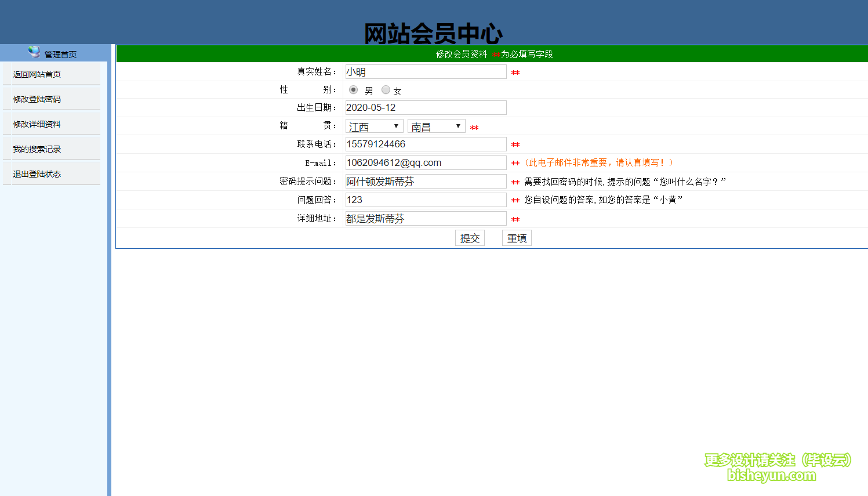This screenshot has height=496, width=868.
Task: Open the 江西 province dropdown
Action: [x=375, y=126]
